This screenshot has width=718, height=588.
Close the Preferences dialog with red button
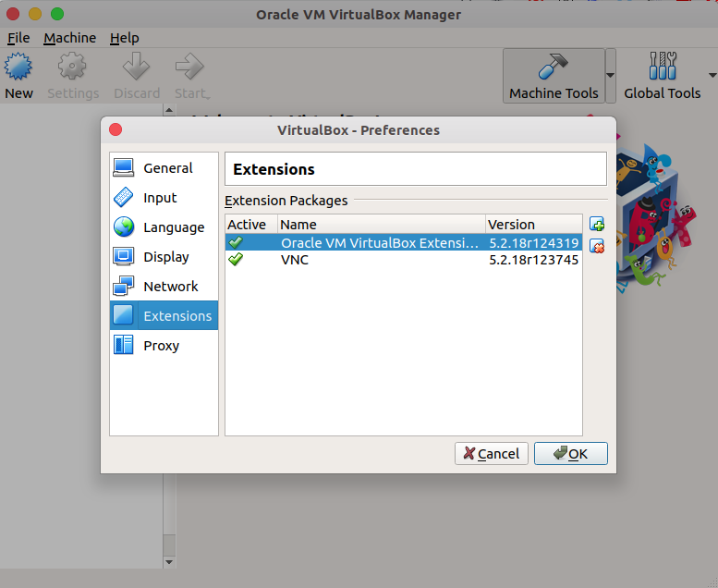[116, 129]
